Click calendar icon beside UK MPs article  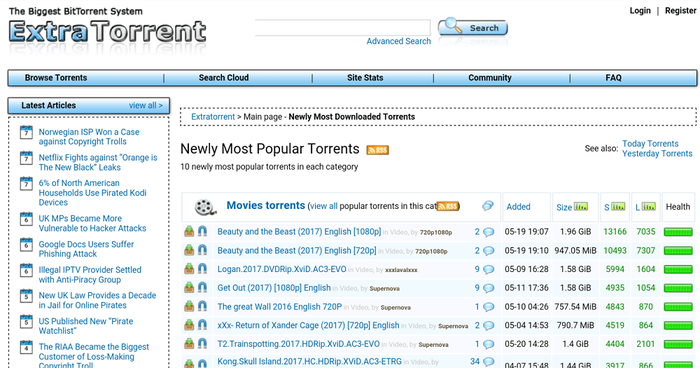[x=26, y=219]
